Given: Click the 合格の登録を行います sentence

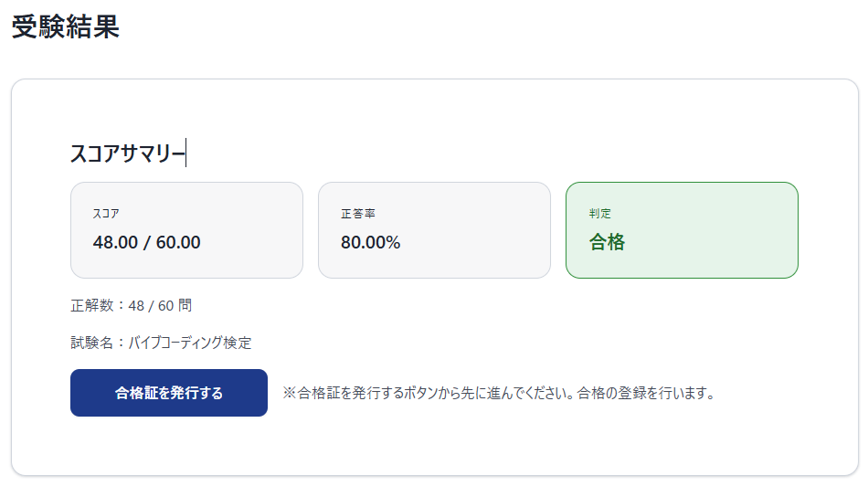Looking at the screenshot, I should (x=646, y=394).
